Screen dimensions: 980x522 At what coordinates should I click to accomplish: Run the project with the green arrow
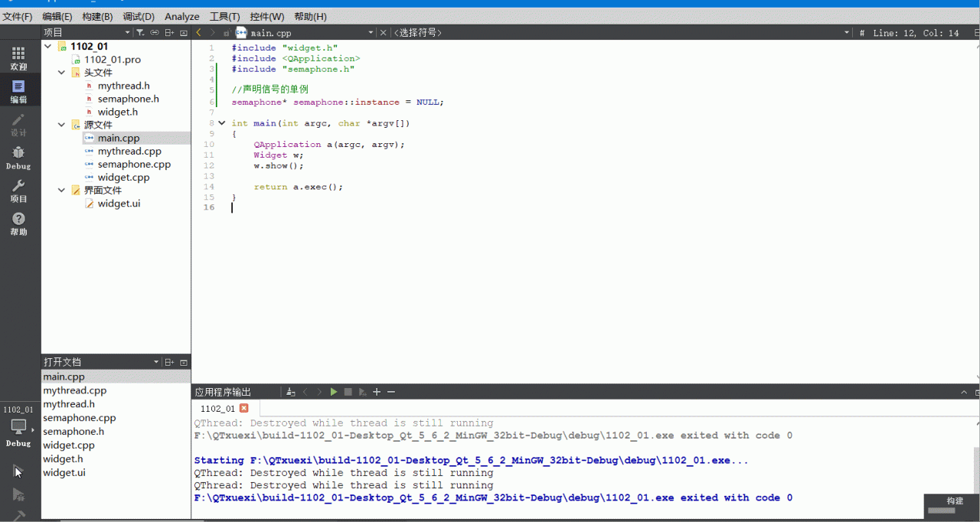pos(18,471)
